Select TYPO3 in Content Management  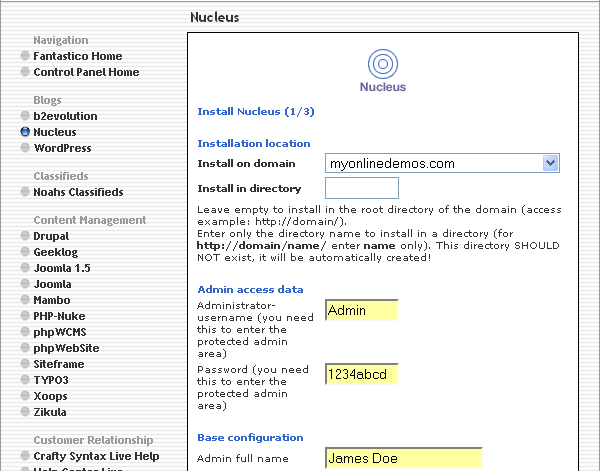click(x=51, y=381)
